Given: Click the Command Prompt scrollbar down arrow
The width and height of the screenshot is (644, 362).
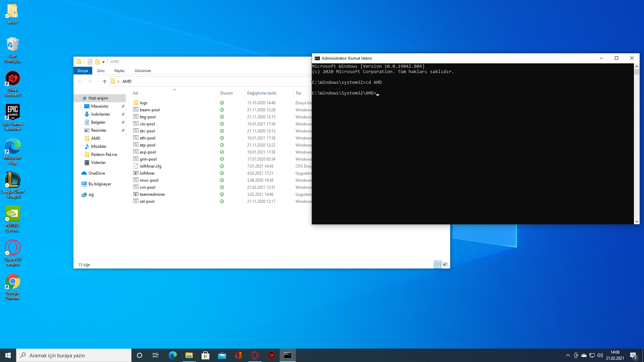Looking at the screenshot, I should point(637,222).
